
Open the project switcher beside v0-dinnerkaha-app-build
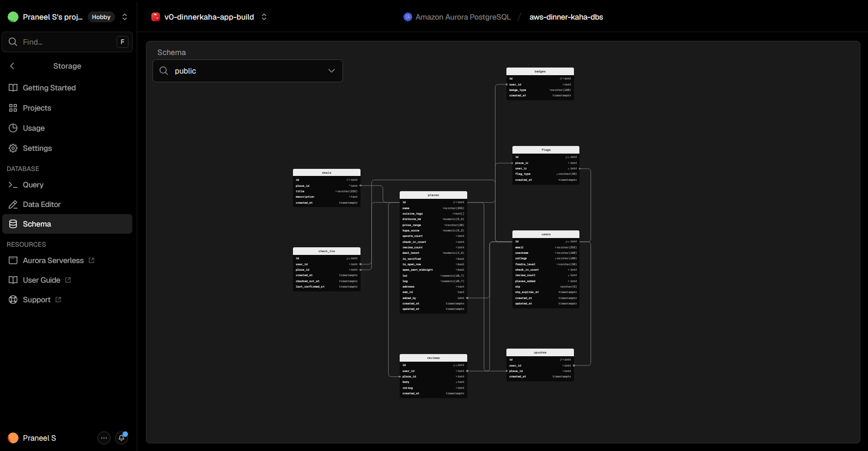(x=264, y=17)
